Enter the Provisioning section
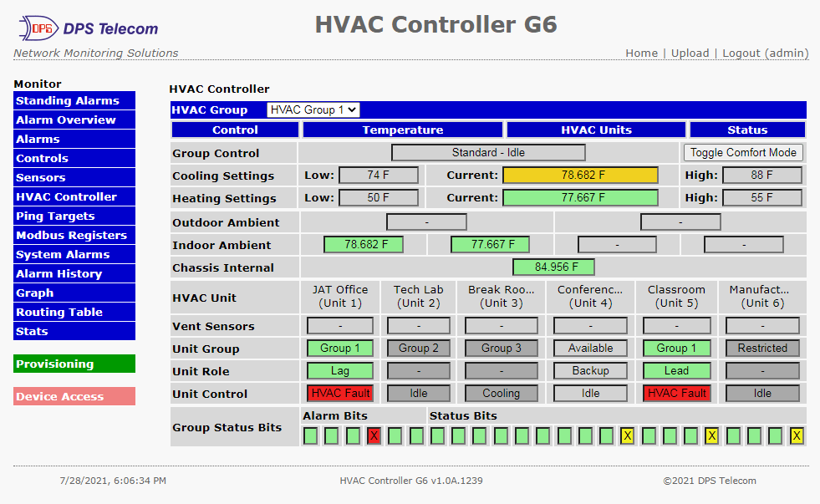 click(x=74, y=364)
